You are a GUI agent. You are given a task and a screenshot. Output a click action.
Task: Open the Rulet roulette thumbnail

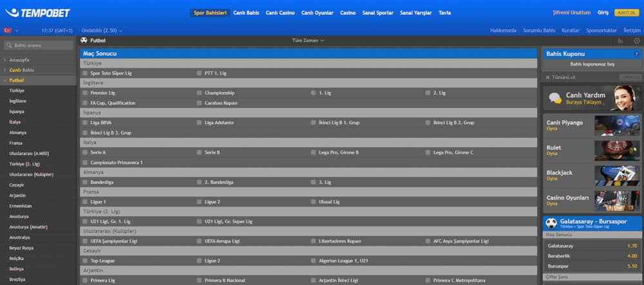(617, 151)
